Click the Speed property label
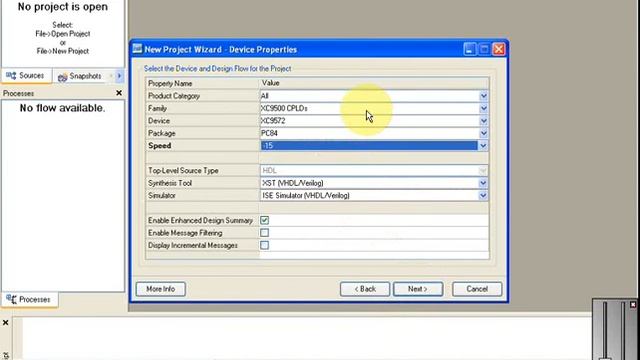The image size is (640, 360). click(160, 146)
